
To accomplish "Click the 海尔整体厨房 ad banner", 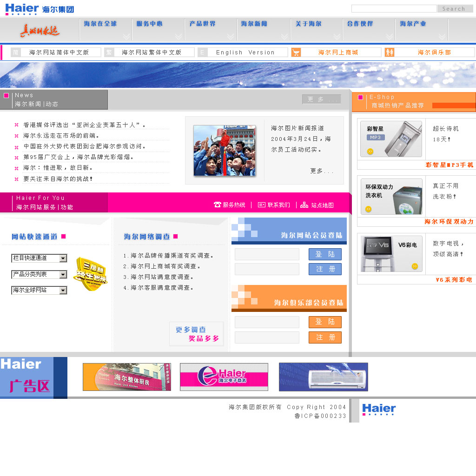I will point(127,377).
